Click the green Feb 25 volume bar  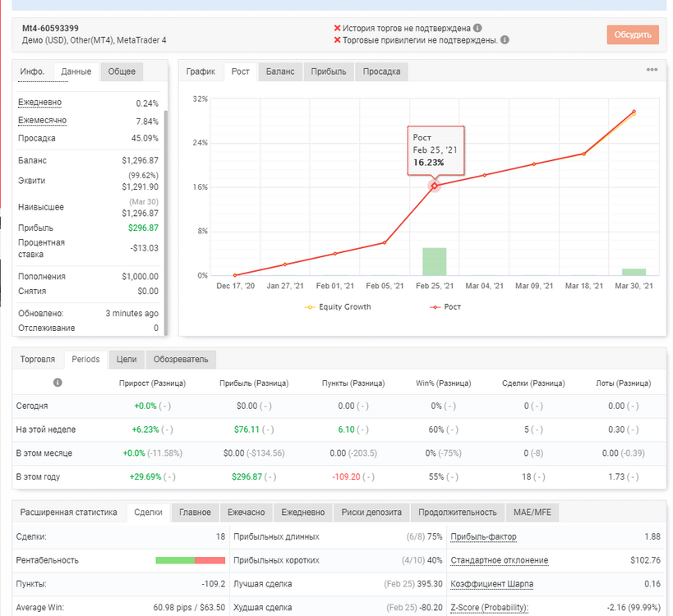click(435, 262)
